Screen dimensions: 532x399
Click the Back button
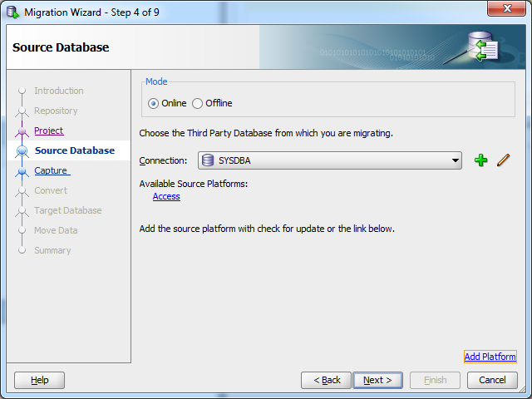pos(326,380)
